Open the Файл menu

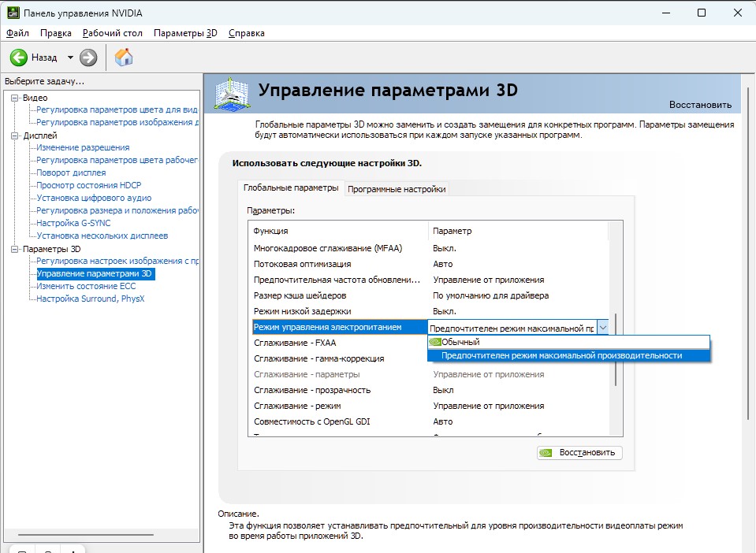[17, 33]
